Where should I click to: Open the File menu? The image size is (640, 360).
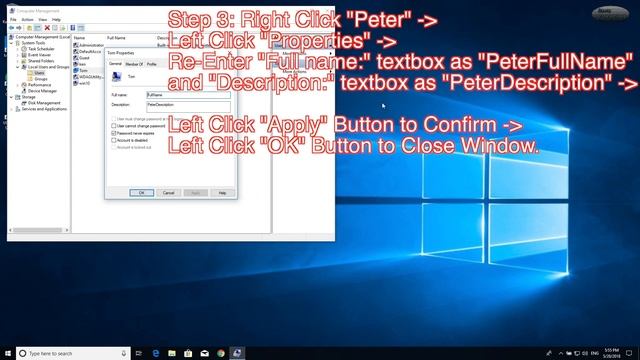click(13, 20)
